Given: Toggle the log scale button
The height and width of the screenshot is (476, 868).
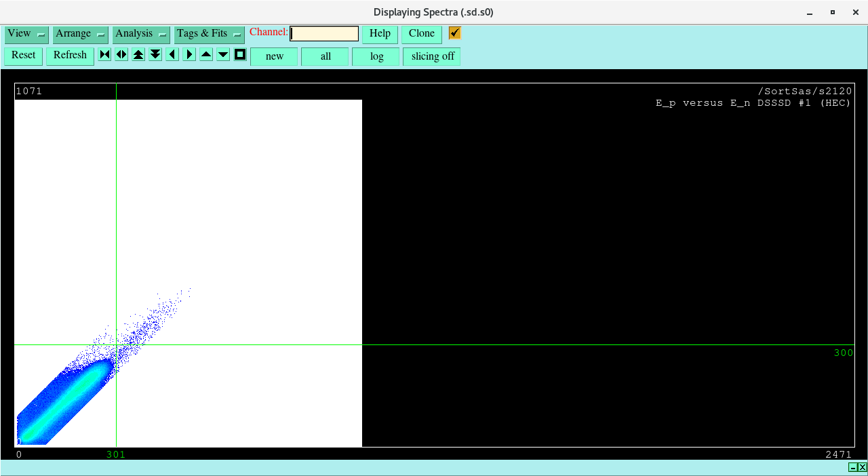Looking at the screenshot, I should click(376, 56).
